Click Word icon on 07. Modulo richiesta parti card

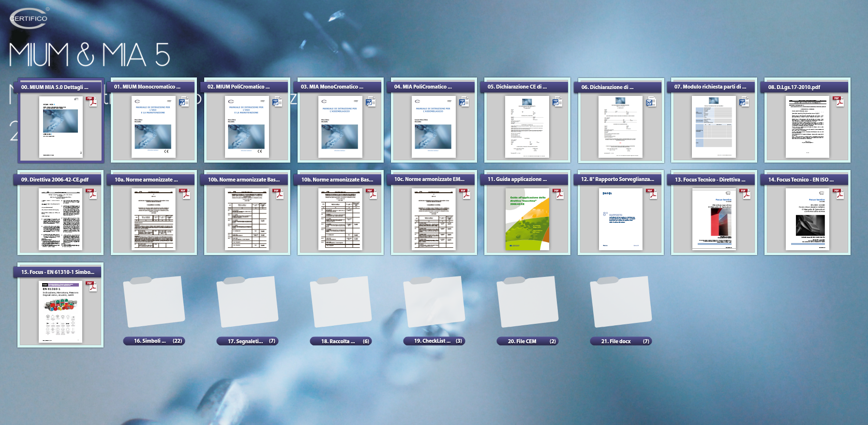click(744, 102)
